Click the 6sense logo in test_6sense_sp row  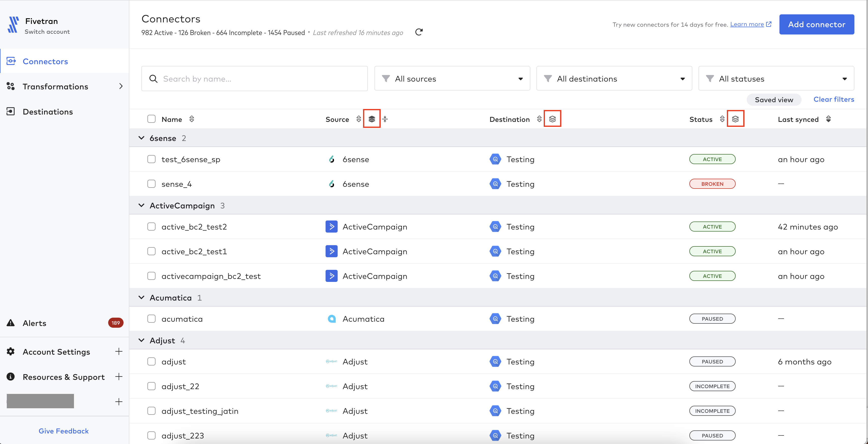pos(332,159)
